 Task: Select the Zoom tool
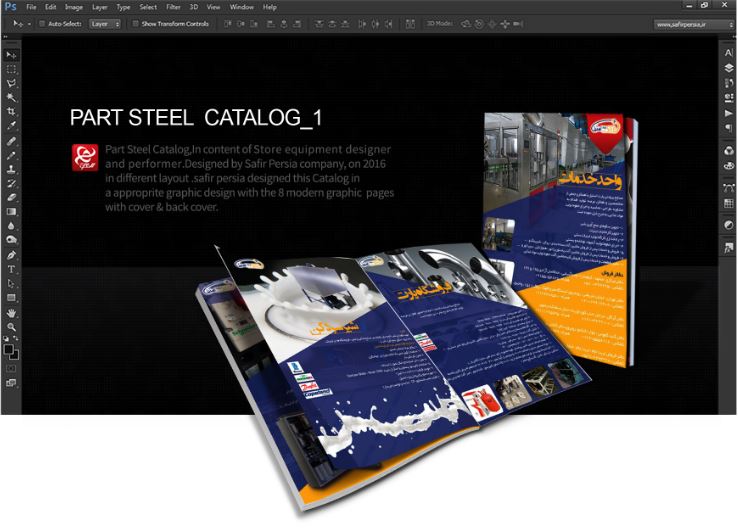[x=11, y=327]
